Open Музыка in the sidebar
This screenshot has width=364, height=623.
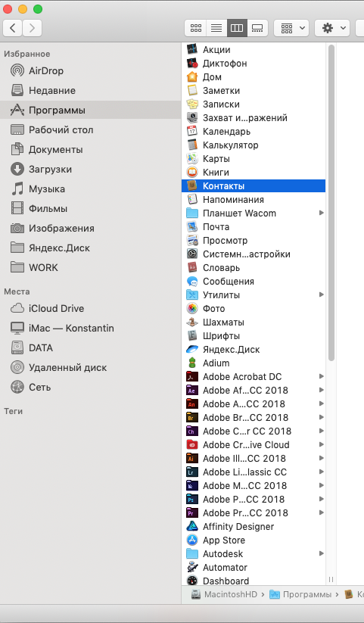(x=91, y=188)
